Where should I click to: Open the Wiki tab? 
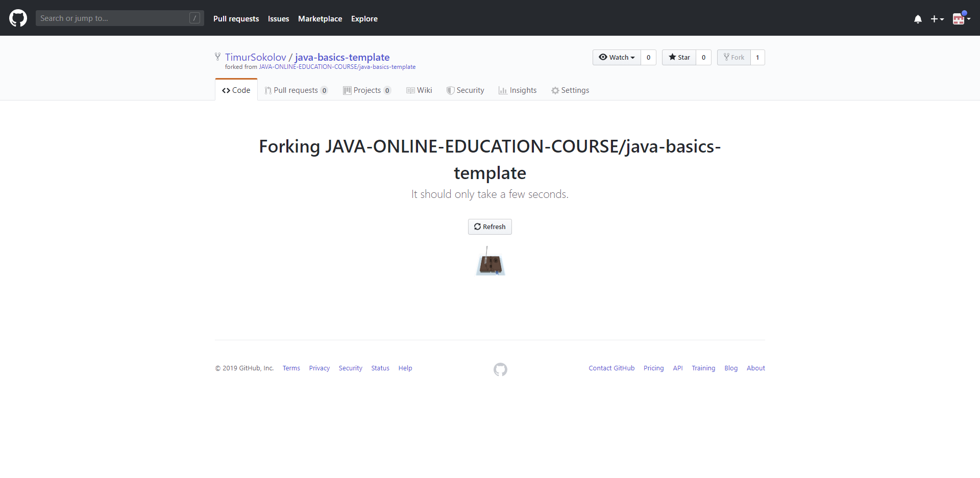click(419, 90)
